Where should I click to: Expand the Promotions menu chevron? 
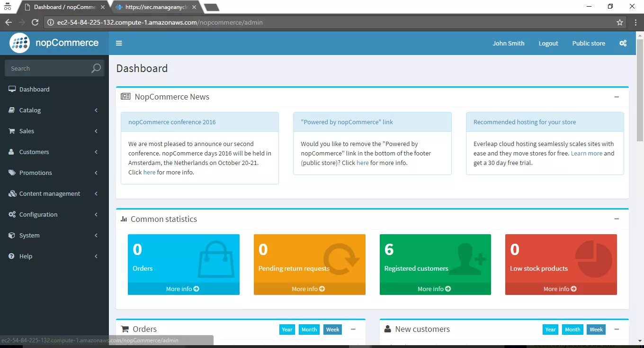[96, 173]
